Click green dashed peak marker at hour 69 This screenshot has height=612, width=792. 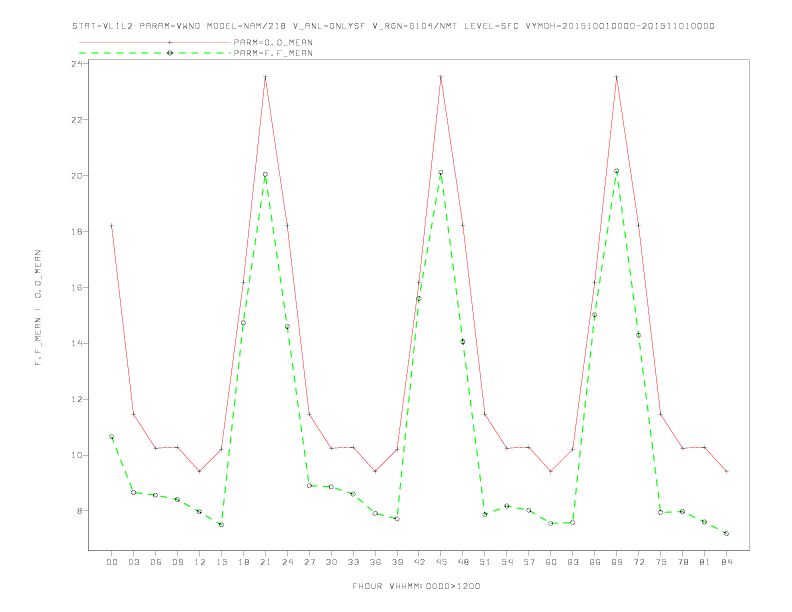[x=617, y=171]
